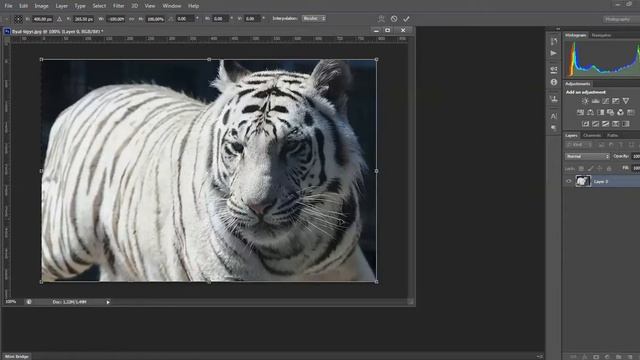Click the layer Opacity value field
Screen dimensions: 640x360
(x=636, y=156)
